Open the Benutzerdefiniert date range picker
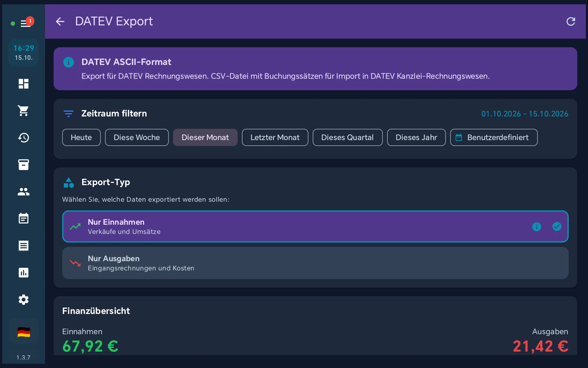588x368 pixels. point(494,137)
